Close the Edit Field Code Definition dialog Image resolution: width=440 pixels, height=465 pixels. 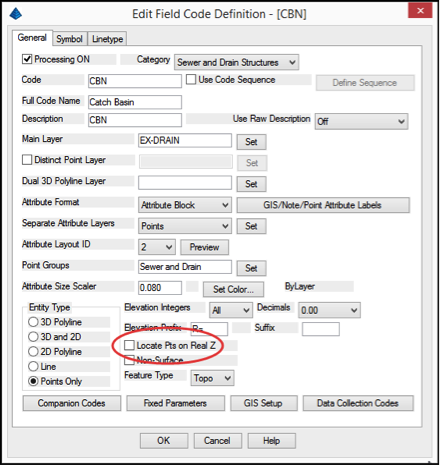click(x=420, y=11)
